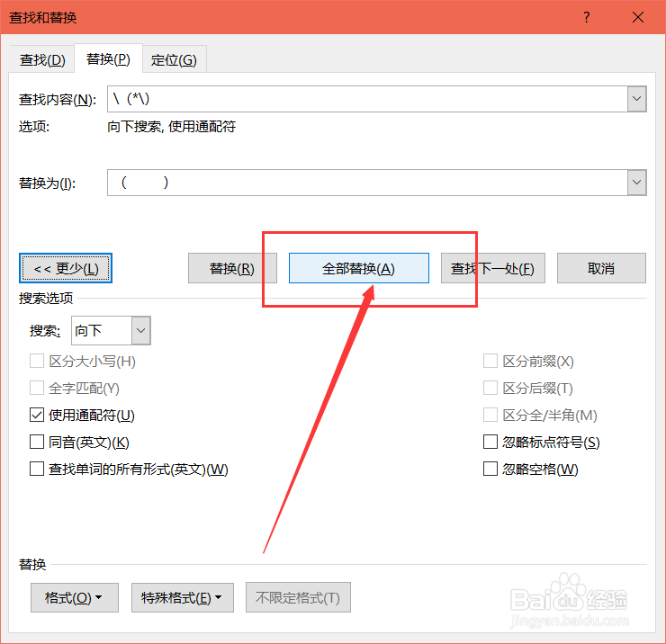
Task: Enable the 忽略空格(W) checkbox
Action: tap(490, 470)
